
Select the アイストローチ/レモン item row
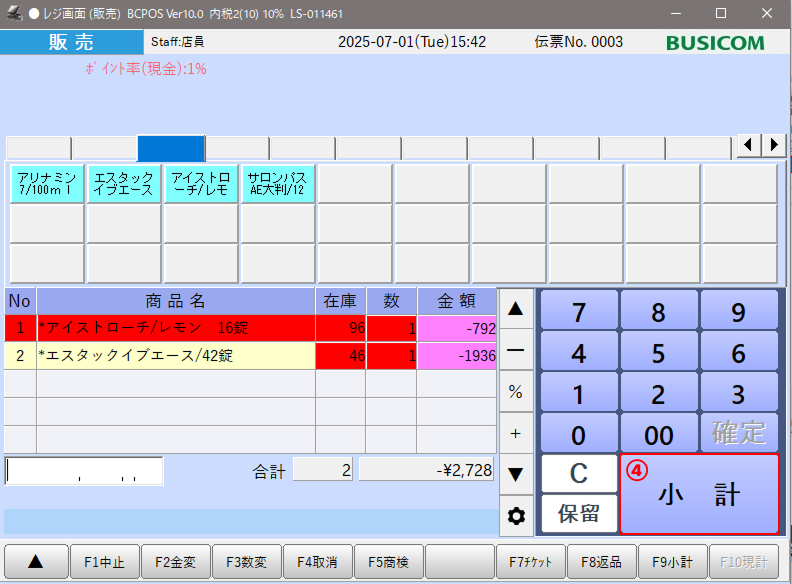tap(175, 328)
